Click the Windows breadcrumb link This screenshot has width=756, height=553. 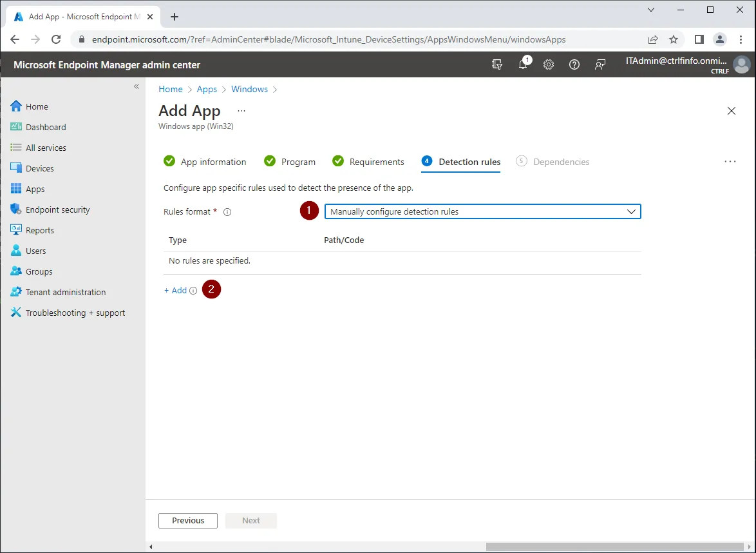[x=249, y=90]
